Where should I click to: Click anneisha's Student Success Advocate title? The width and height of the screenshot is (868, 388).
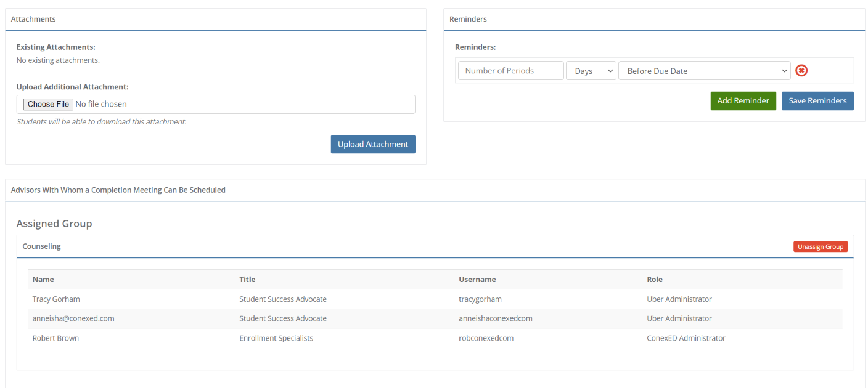click(283, 318)
